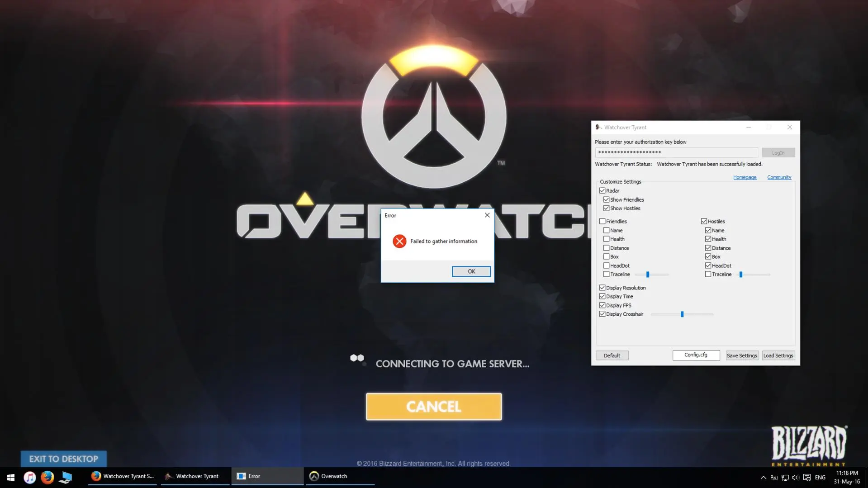The width and height of the screenshot is (868, 488).
Task: Click the Windows Start button
Action: [x=11, y=477]
